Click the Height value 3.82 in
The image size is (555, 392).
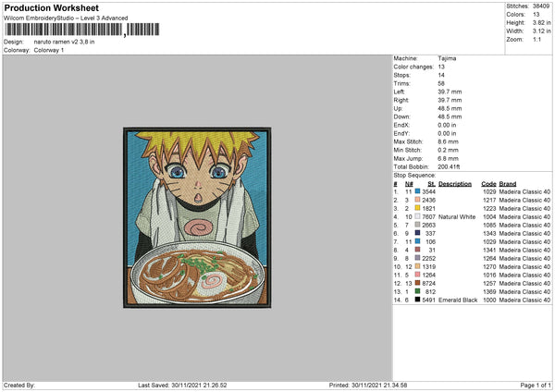[541, 22]
